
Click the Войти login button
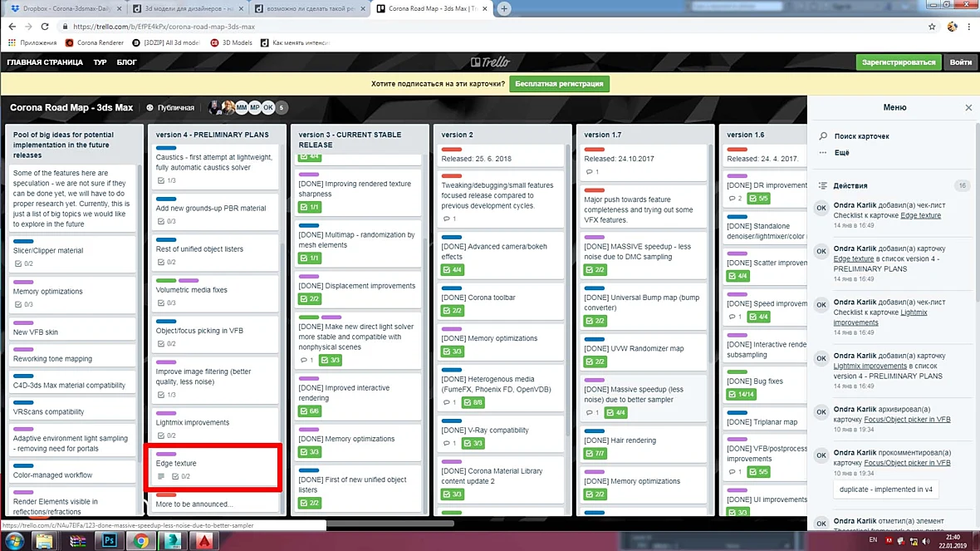960,62
